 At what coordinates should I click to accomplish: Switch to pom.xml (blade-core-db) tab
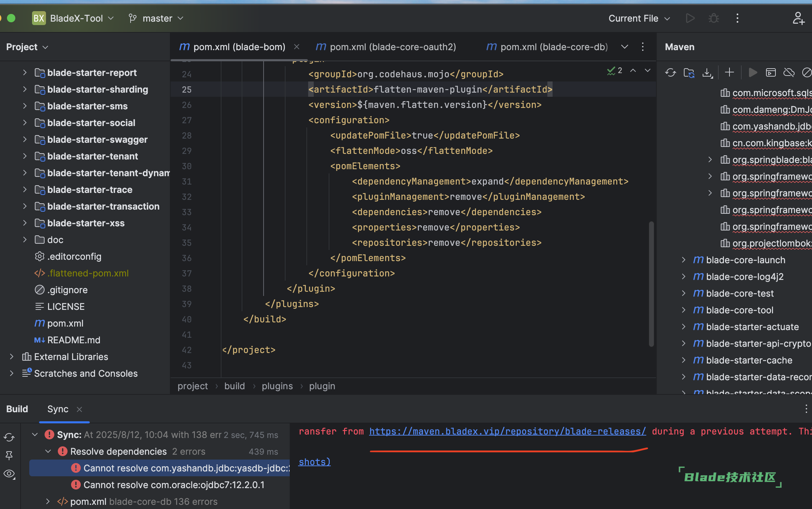547,47
